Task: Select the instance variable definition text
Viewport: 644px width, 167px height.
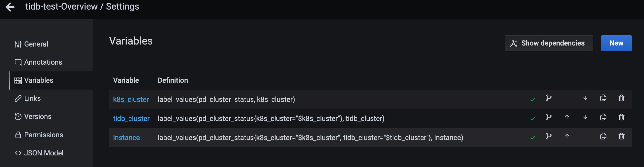Action: [310, 138]
